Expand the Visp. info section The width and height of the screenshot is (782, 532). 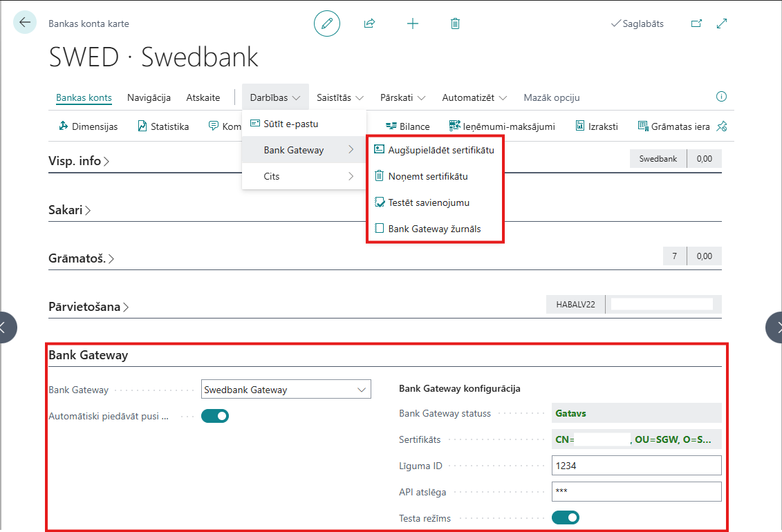click(79, 161)
